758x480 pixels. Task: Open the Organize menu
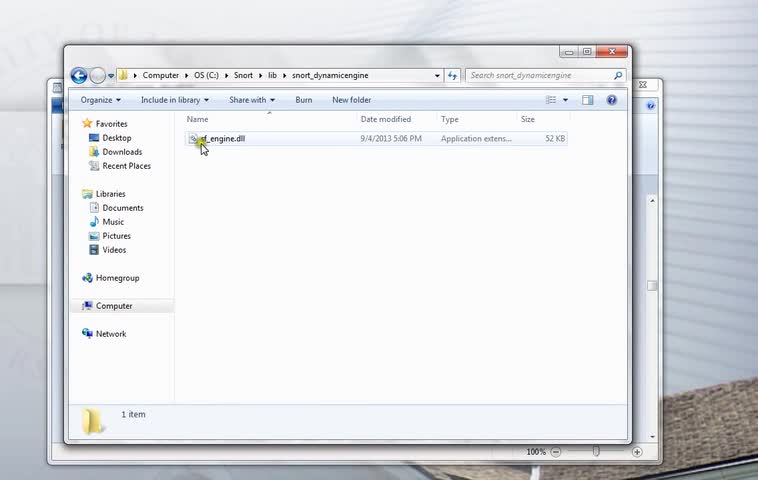pos(101,100)
